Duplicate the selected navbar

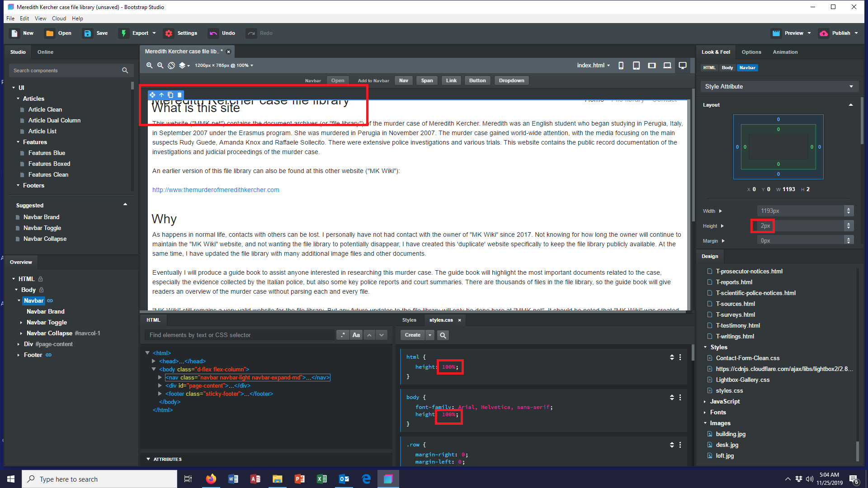point(170,95)
